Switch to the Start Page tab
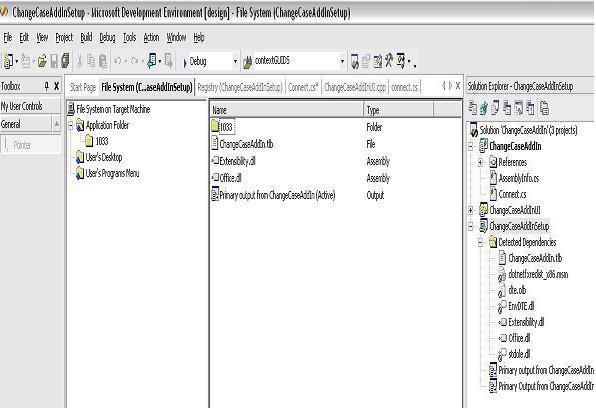The height and width of the screenshot is (408, 596). 83,87
